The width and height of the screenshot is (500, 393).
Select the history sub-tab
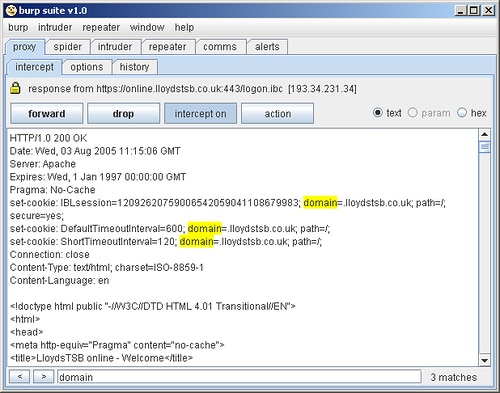(x=134, y=67)
